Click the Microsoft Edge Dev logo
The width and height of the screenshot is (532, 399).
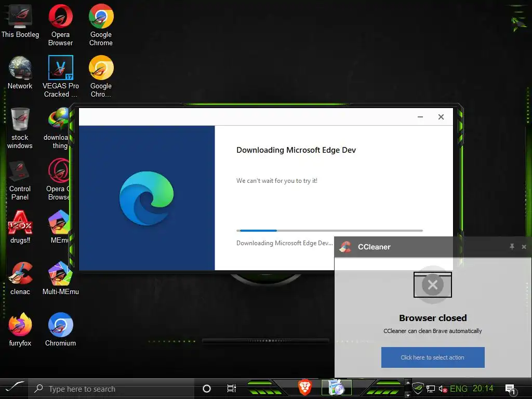click(x=147, y=198)
